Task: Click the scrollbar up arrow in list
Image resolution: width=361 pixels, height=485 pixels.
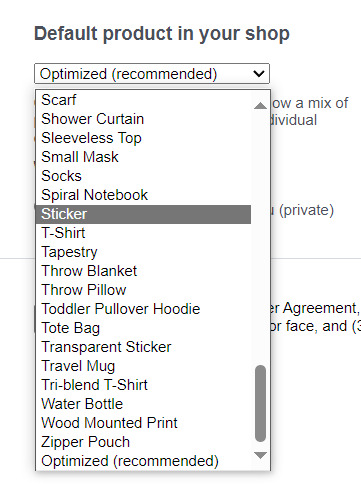Action: click(260, 106)
